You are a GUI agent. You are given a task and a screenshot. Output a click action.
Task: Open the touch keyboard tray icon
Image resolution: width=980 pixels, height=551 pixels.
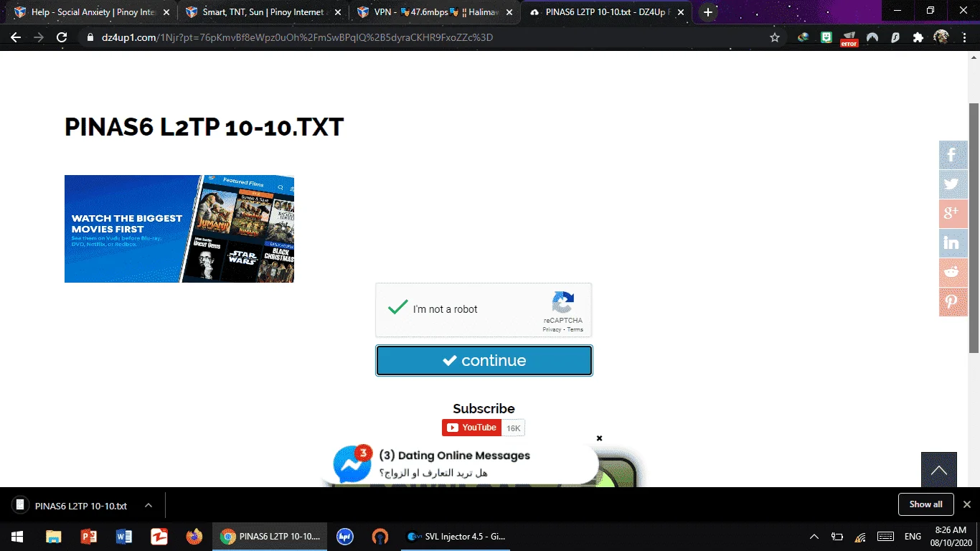(x=885, y=536)
